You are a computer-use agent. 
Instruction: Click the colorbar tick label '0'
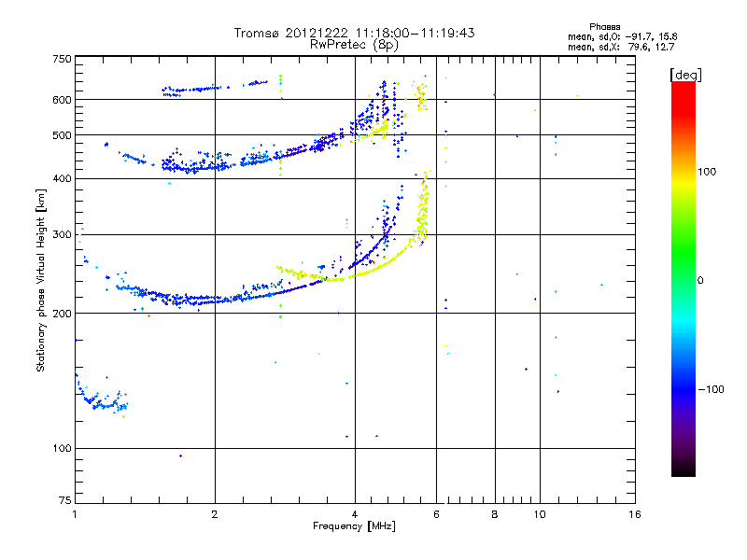click(x=700, y=280)
